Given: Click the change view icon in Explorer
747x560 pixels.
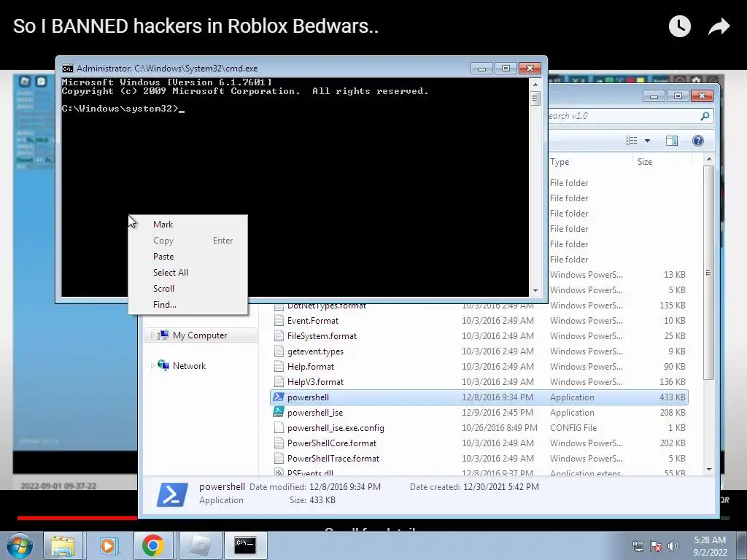Looking at the screenshot, I should coord(631,141).
